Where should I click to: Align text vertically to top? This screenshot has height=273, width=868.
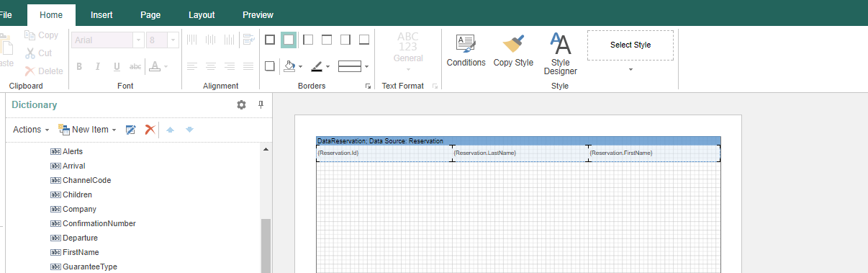(x=192, y=40)
